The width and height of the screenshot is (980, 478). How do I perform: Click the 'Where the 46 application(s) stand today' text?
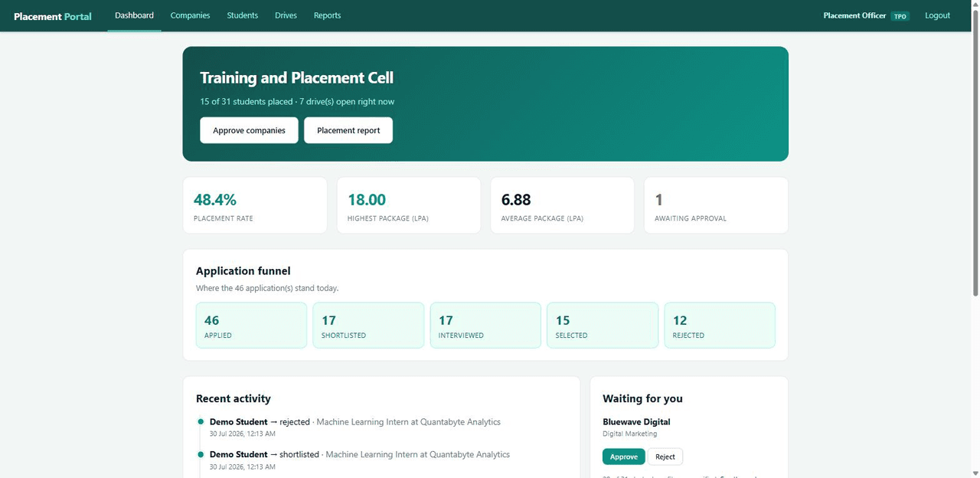click(x=267, y=289)
